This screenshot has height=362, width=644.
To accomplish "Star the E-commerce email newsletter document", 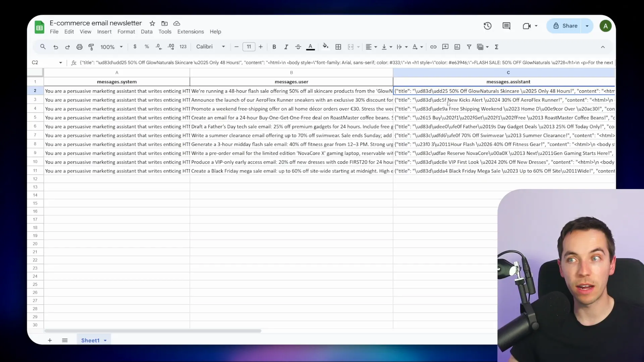I will pyautogui.click(x=152, y=23).
